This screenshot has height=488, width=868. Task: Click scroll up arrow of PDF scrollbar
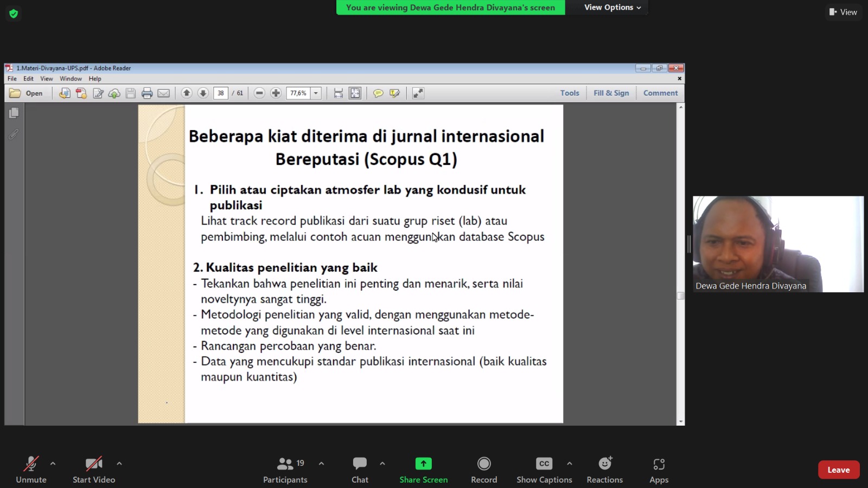(681, 107)
